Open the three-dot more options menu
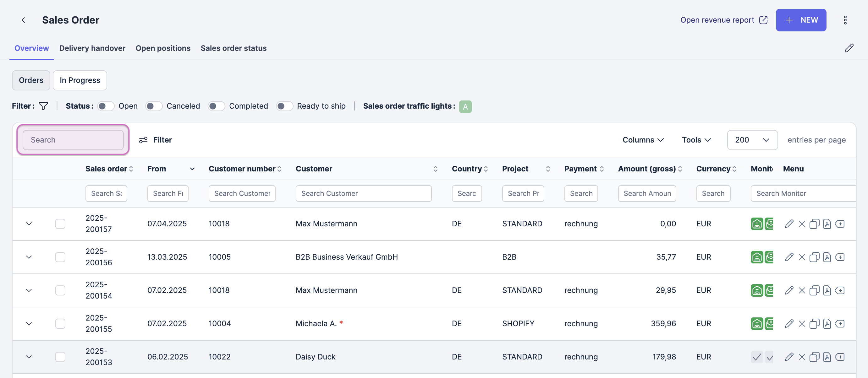The height and width of the screenshot is (378, 868). click(845, 20)
